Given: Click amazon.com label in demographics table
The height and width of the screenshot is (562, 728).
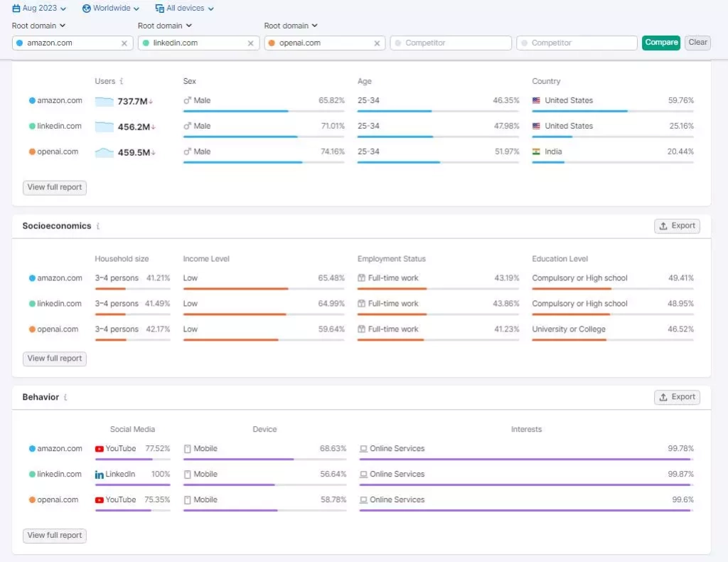Looking at the screenshot, I should click(60, 100).
